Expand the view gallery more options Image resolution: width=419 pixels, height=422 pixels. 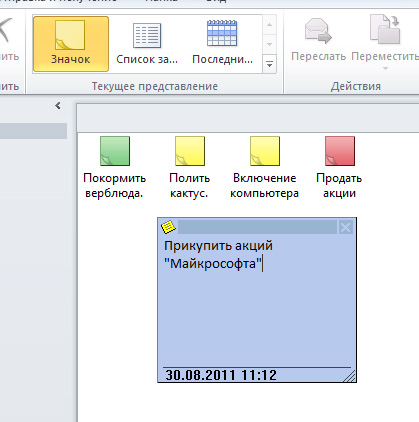269,64
